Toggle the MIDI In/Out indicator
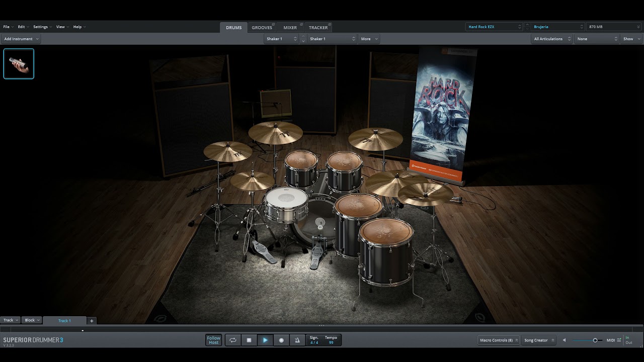 pyautogui.click(x=629, y=340)
